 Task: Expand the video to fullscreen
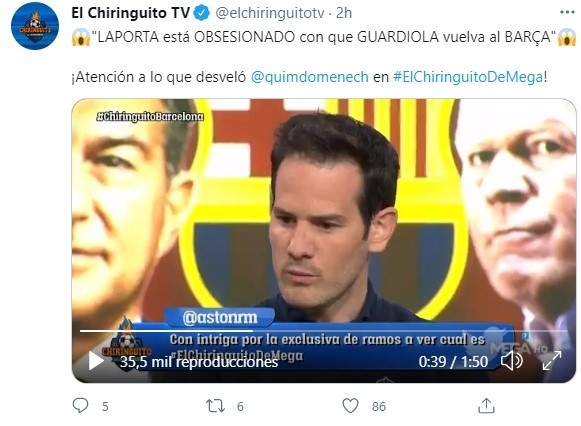tap(552, 361)
